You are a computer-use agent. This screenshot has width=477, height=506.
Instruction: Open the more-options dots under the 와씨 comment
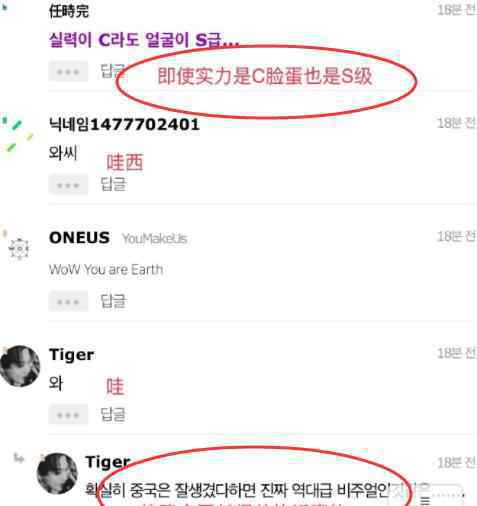68,184
